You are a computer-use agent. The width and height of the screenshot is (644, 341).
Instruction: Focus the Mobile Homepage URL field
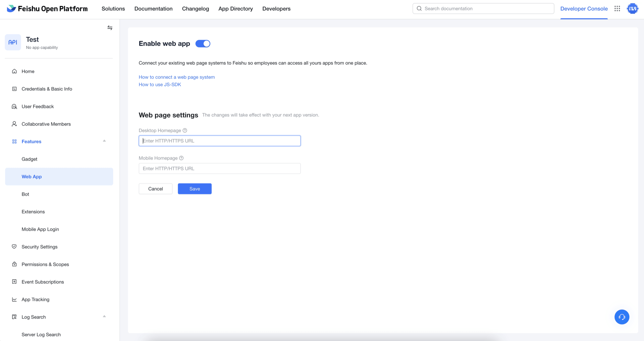pos(220,168)
